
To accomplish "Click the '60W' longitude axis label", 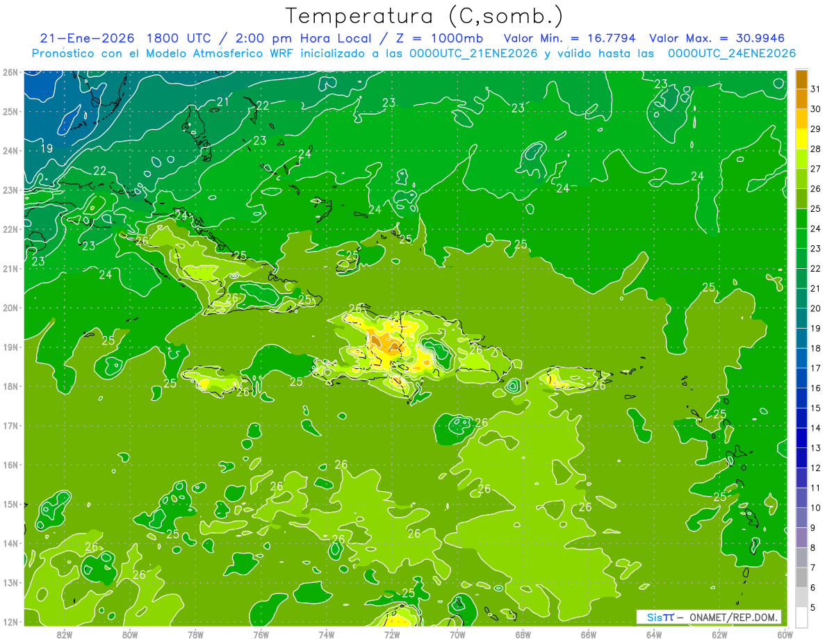I will click(x=784, y=634).
